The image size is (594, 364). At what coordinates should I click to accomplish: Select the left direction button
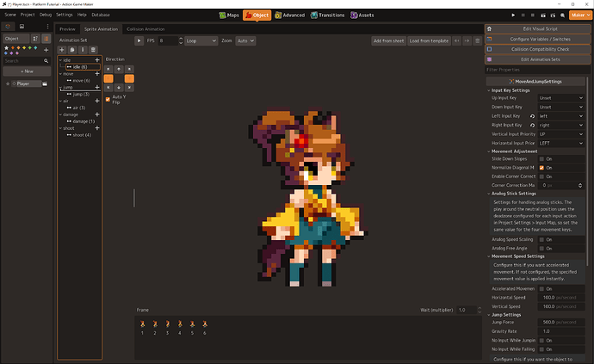tap(108, 78)
